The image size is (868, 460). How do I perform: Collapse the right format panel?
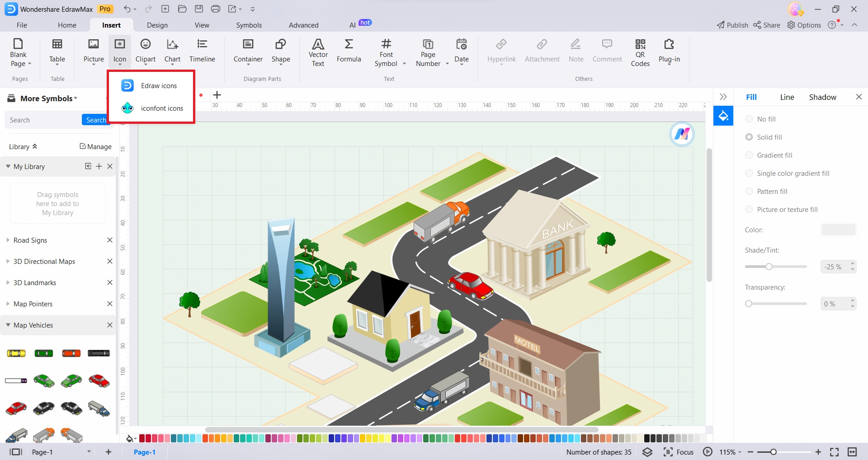point(723,97)
